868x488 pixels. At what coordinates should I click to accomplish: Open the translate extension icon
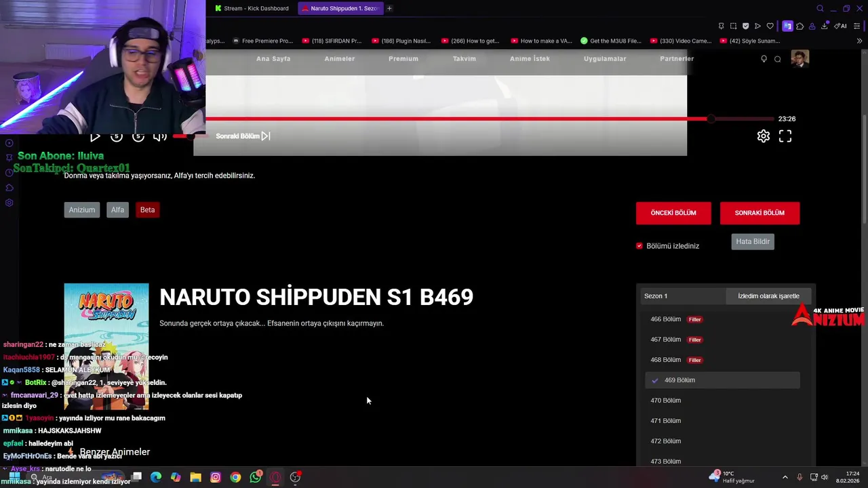pyautogui.click(x=787, y=26)
